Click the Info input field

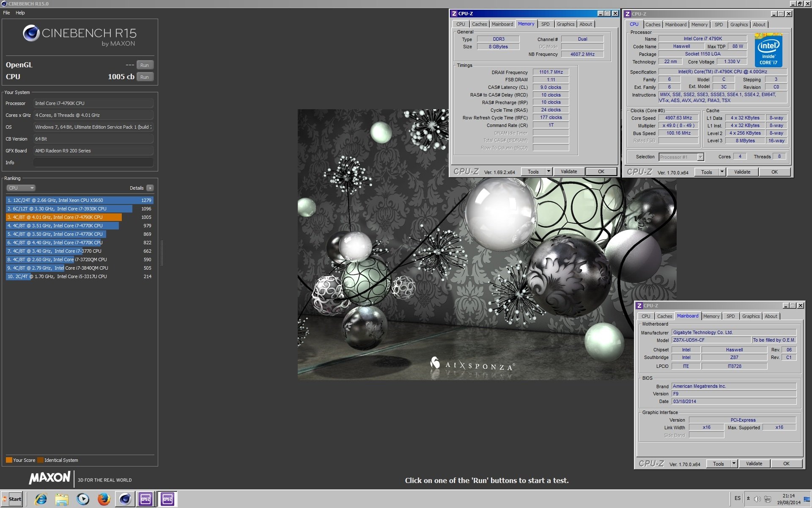point(93,163)
